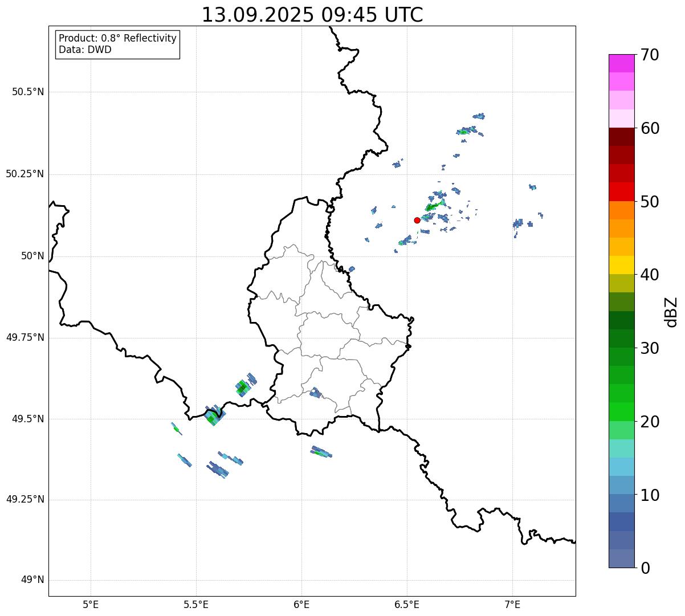
Task: Choose the bright green swatch just above 20
Action: (x=621, y=411)
